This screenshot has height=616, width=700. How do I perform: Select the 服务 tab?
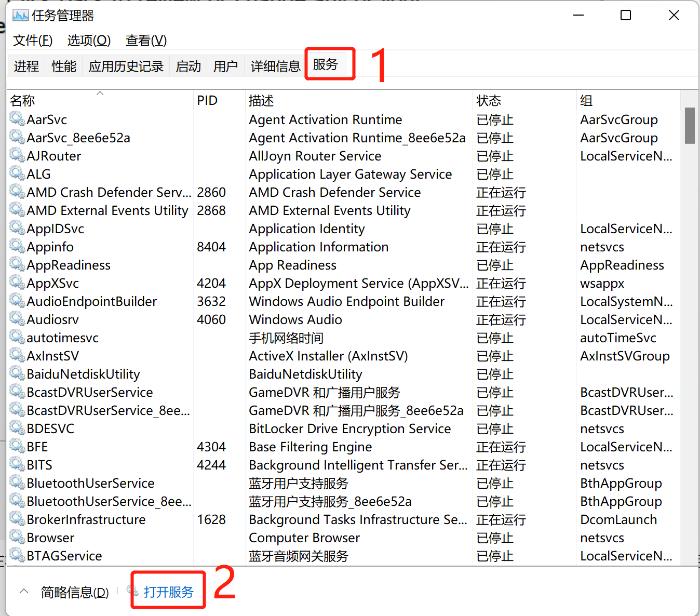[326, 64]
